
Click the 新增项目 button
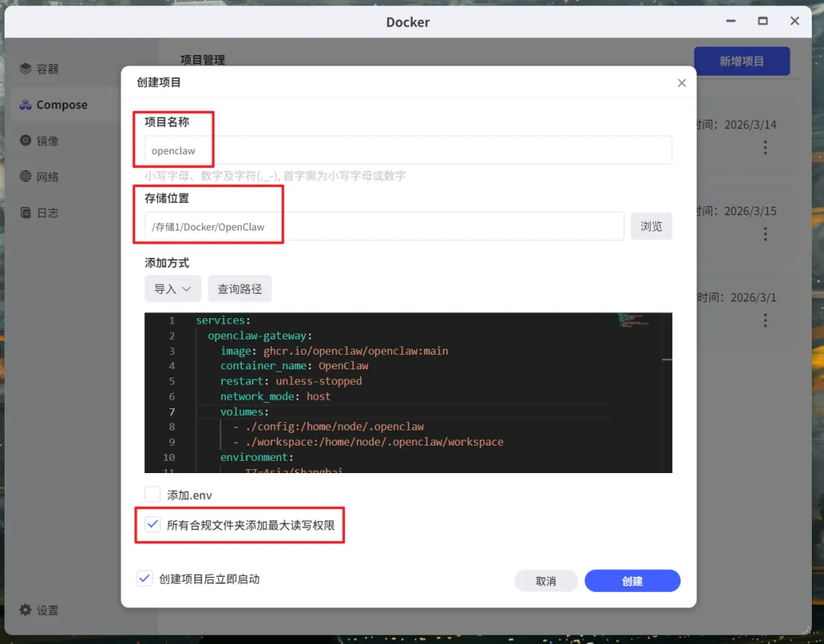(742, 61)
